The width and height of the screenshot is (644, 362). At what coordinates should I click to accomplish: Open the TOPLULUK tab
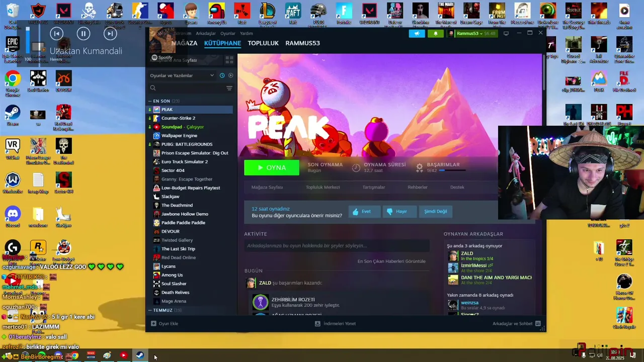coord(263,43)
